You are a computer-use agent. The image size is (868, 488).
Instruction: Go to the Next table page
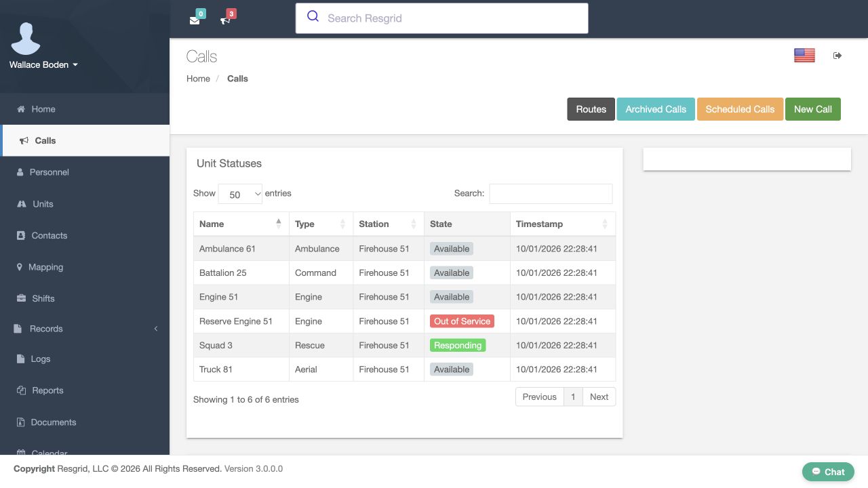pyautogui.click(x=599, y=397)
